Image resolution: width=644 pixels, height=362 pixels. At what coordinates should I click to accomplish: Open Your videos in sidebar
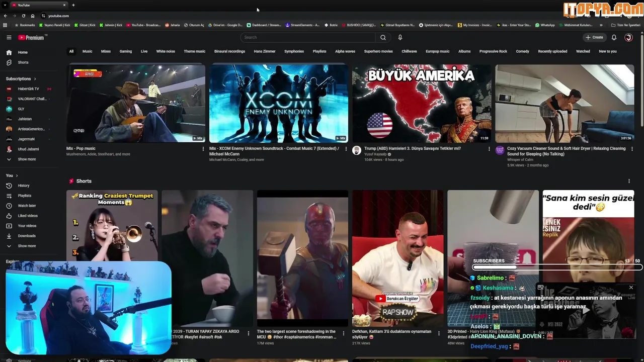(27, 226)
